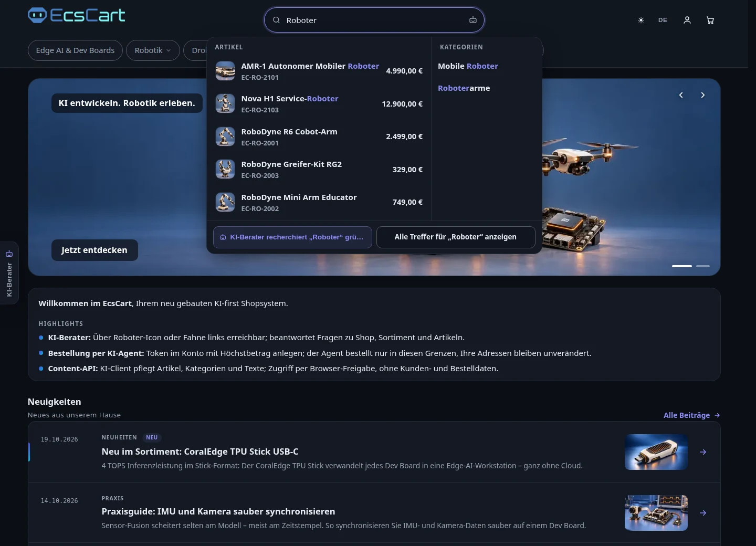Open the shopping cart icon
This screenshot has width=756, height=546.
(710, 20)
